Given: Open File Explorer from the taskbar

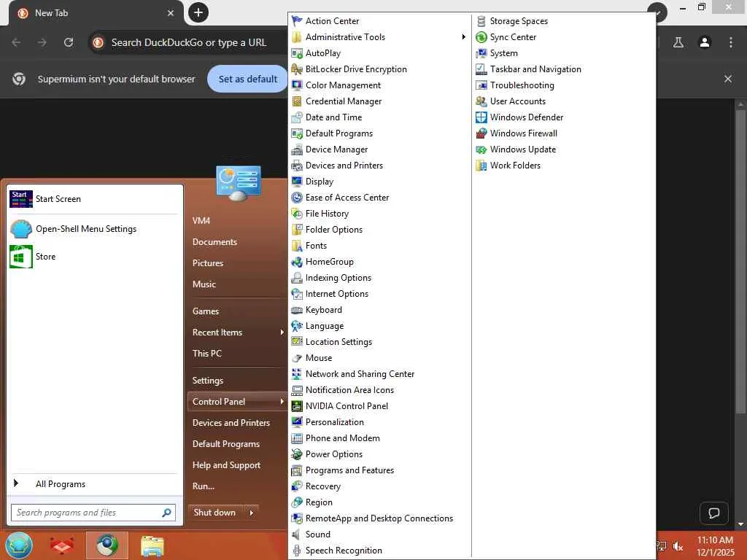Looking at the screenshot, I should (x=152, y=546).
